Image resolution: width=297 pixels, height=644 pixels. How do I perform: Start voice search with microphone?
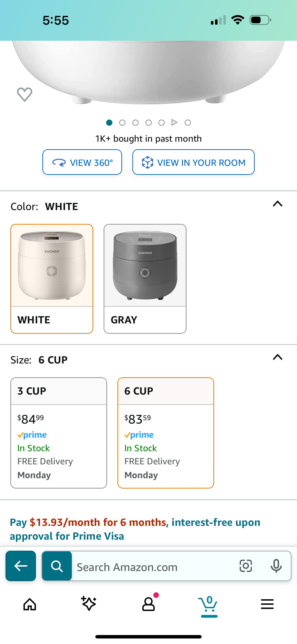[276, 566]
